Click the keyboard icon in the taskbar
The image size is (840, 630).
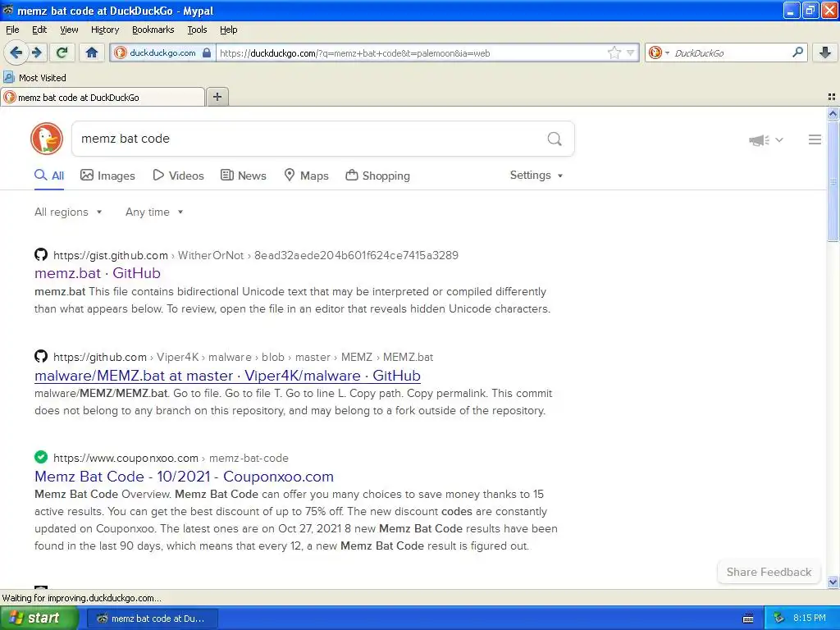748,619
